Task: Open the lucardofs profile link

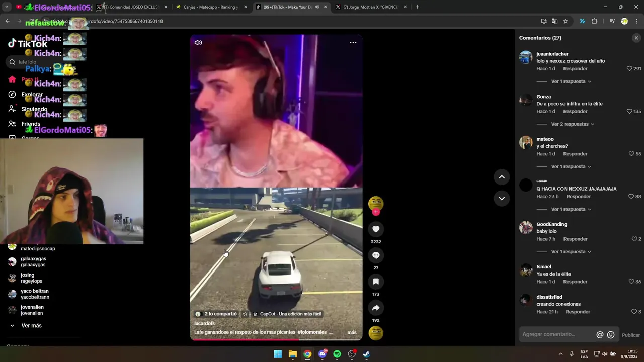Action: pos(204,323)
